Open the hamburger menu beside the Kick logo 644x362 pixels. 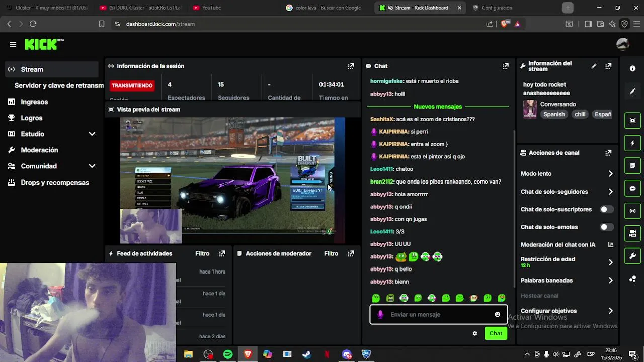click(x=13, y=44)
